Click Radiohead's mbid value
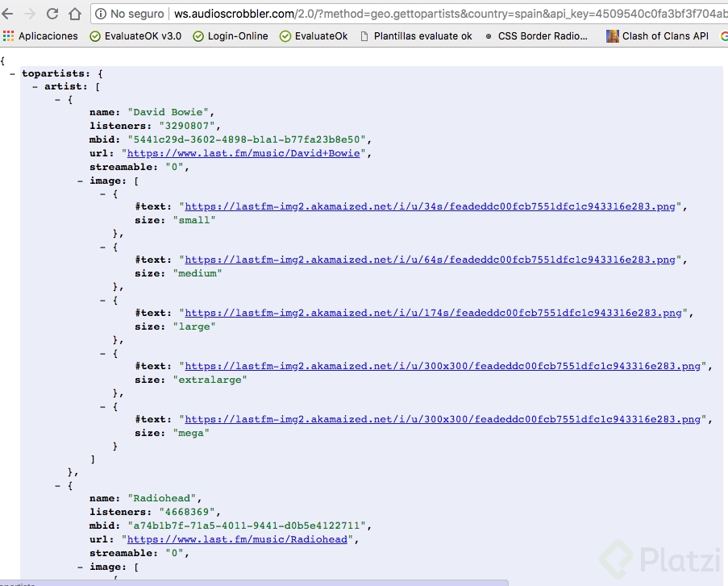Image resolution: width=728 pixels, height=586 pixels. [247, 526]
